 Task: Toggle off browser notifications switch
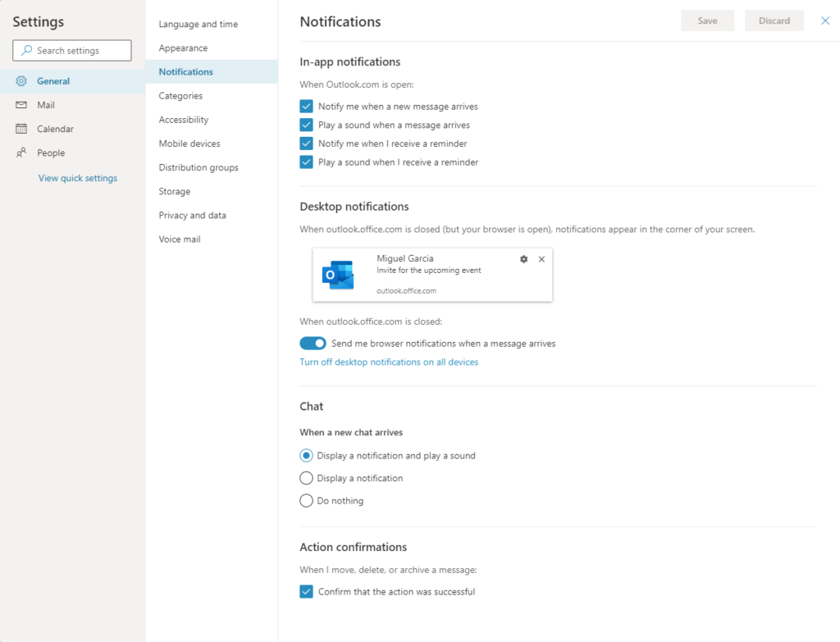coord(313,343)
